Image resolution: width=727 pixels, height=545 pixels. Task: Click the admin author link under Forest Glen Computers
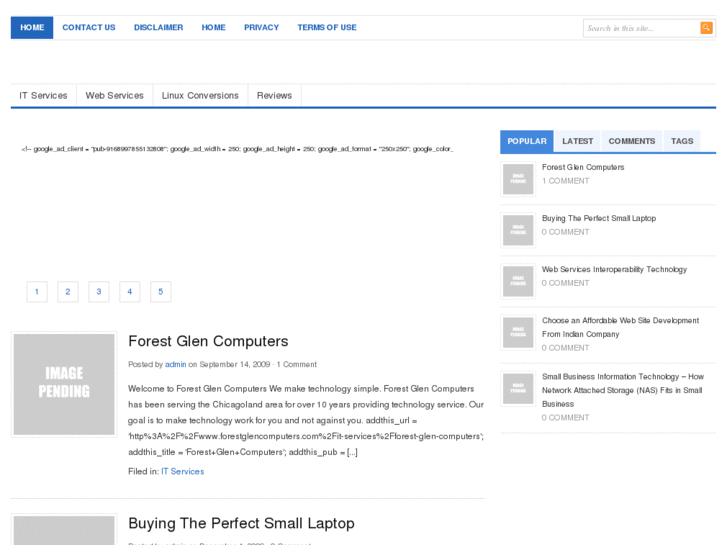(176, 365)
